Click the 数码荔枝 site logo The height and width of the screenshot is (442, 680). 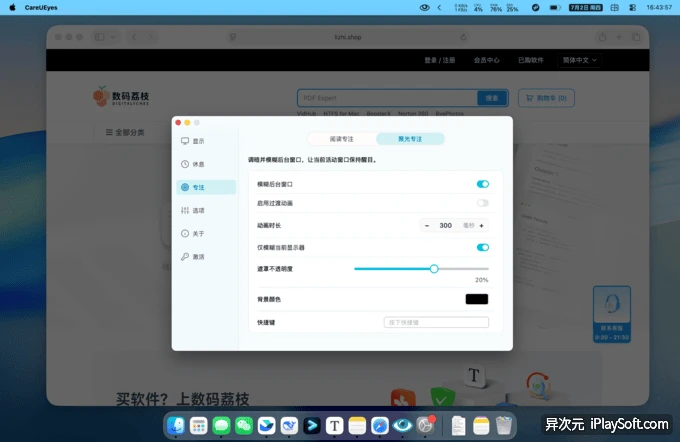121,96
